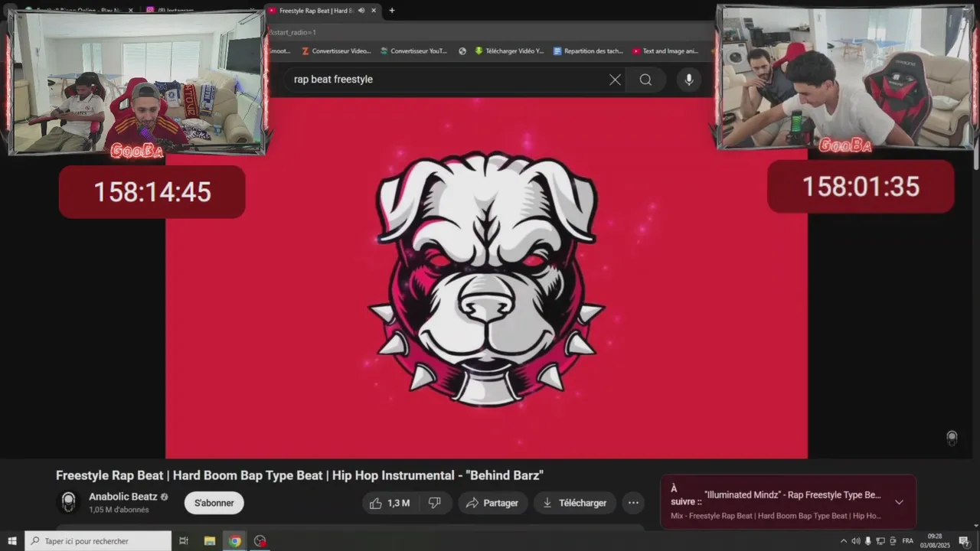Open a new browser tab with plus
The image size is (980, 551).
[x=392, y=11]
